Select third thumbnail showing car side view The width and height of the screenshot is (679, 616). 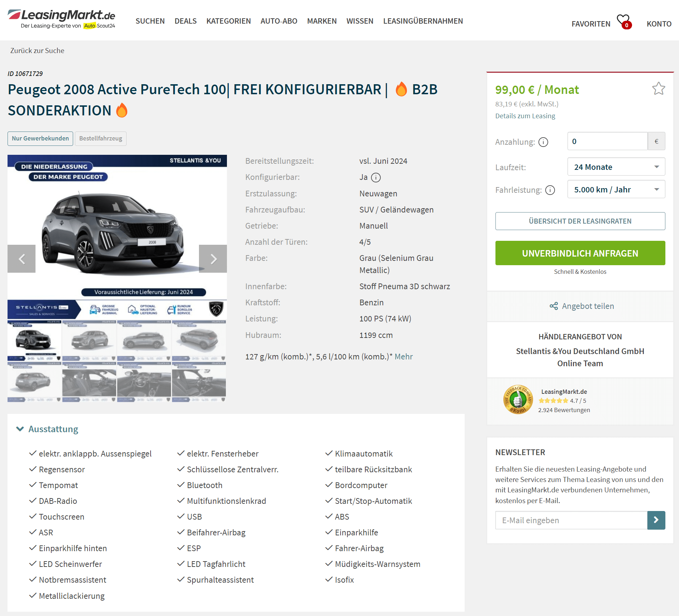point(144,340)
